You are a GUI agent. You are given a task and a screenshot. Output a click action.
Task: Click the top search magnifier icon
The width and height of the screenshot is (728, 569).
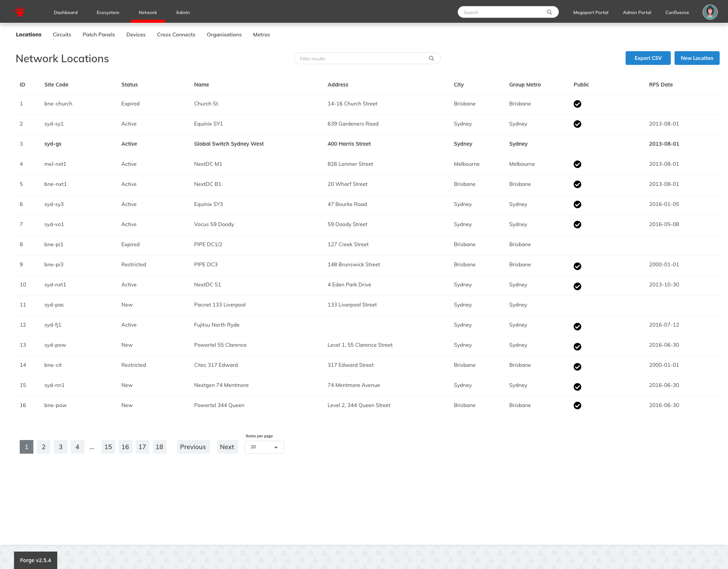tap(549, 12)
